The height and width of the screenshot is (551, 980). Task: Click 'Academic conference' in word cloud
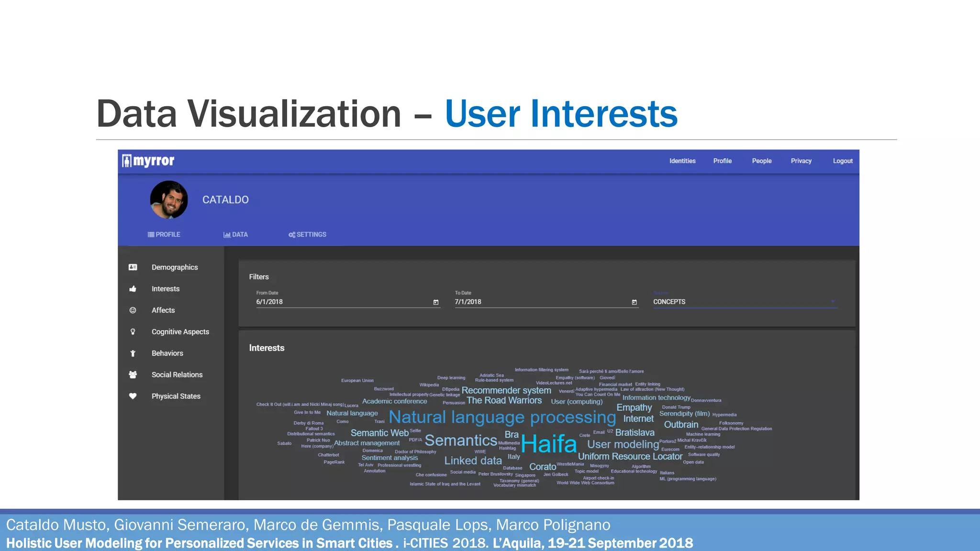(x=394, y=401)
